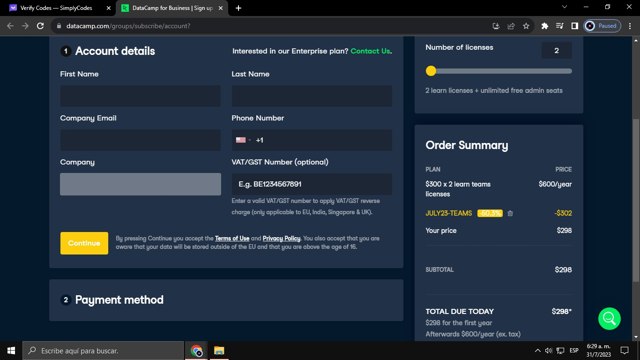Open the Terms of Use link
640x360 pixels.
tap(232, 238)
